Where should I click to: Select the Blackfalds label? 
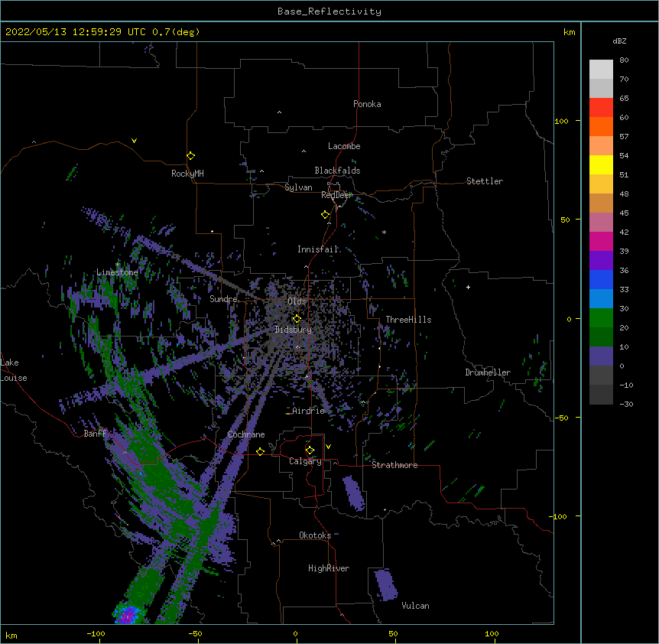point(337,171)
